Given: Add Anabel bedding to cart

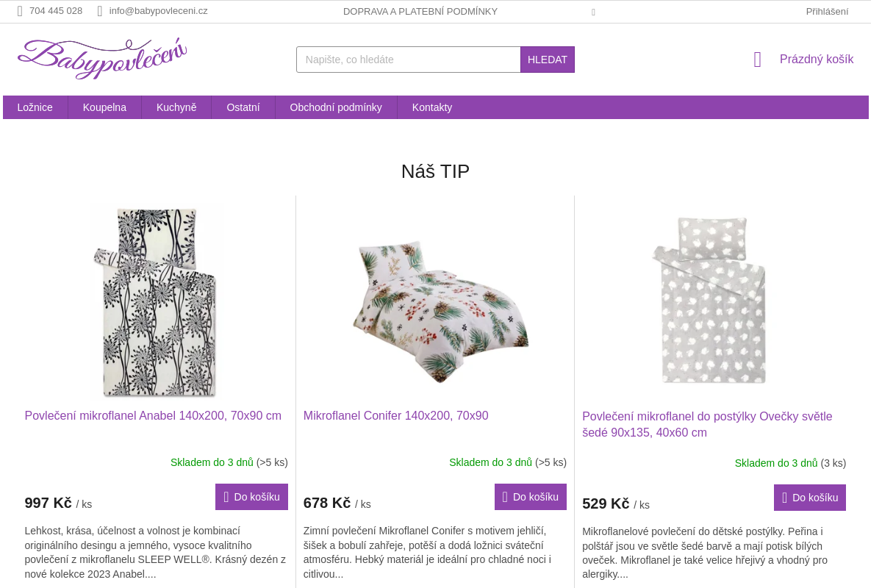Looking at the screenshot, I should tap(251, 497).
